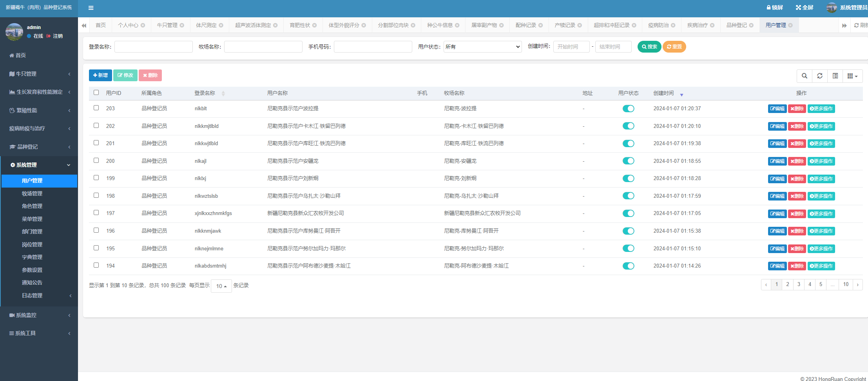Viewport: 868px width, 381px height.
Task: Sort by 创建时间 column arrow
Action: click(x=681, y=95)
